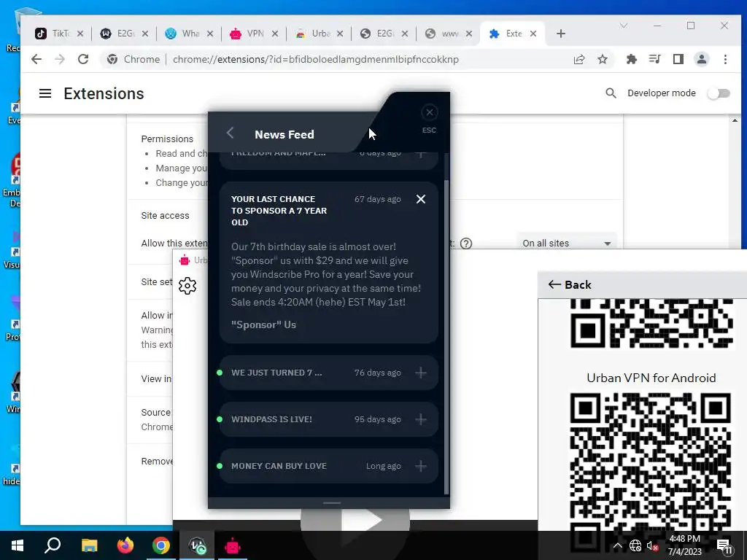Image resolution: width=747 pixels, height=560 pixels.
Task: Open Chrome three-dot menu
Action: (x=725, y=59)
